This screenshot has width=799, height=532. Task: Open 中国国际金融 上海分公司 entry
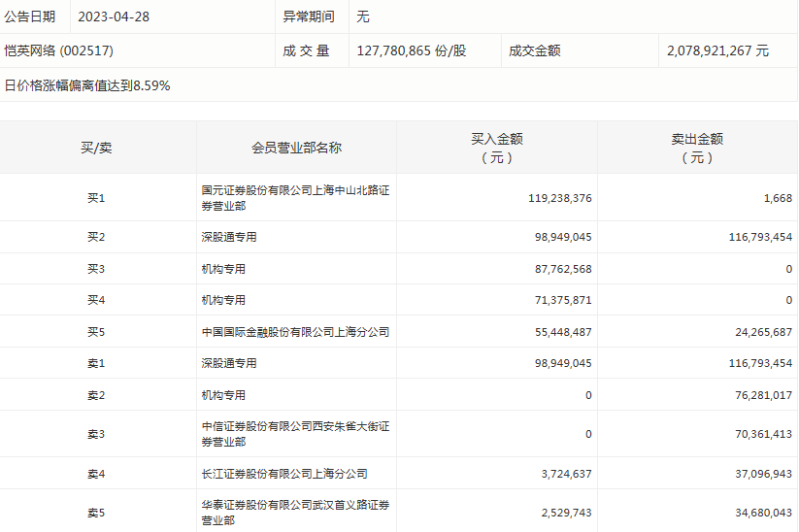click(295, 332)
